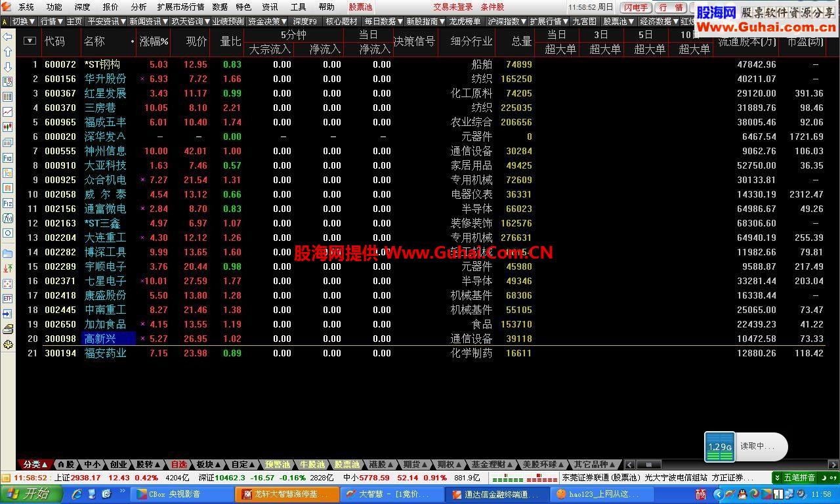This screenshot has height=504, width=840.
Task: Expand the 沪深指数 dropdown
Action: (x=507, y=21)
